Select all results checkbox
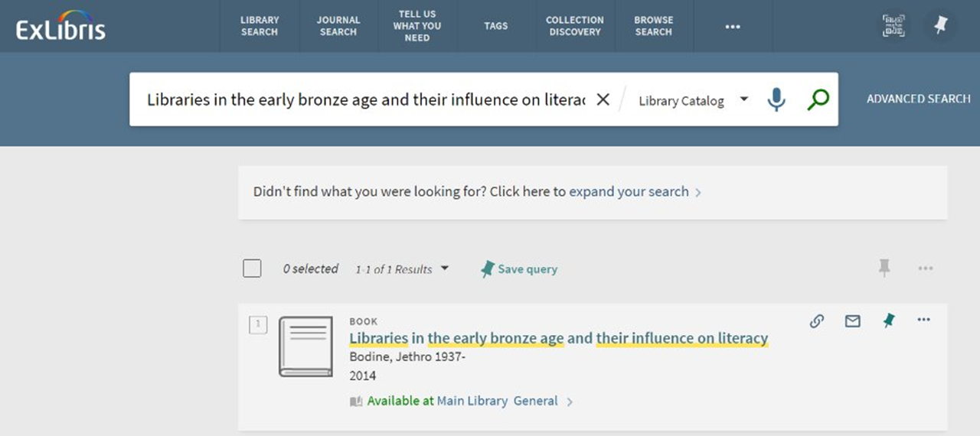The height and width of the screenshot is (436, 980). (252, 268)
